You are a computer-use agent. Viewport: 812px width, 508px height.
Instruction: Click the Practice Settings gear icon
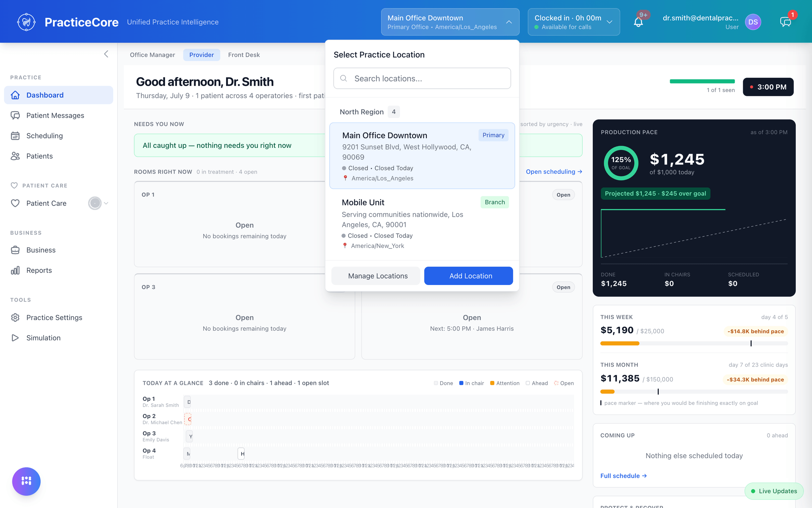tap(15, 318)
